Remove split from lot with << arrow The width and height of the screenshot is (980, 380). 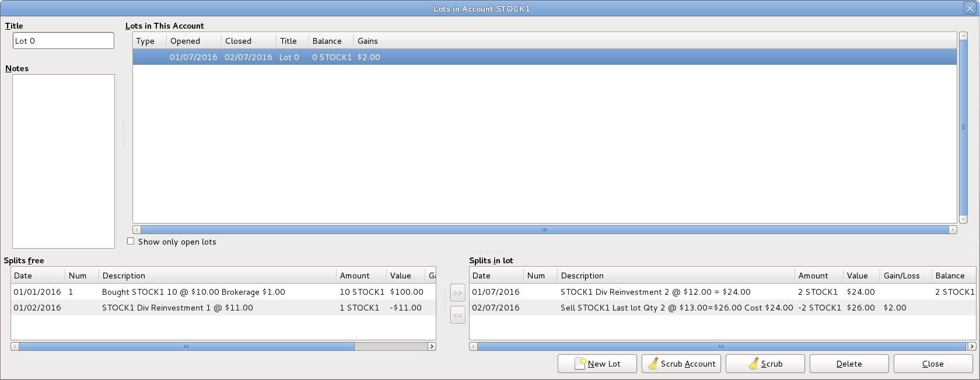[x=458, y=315]
